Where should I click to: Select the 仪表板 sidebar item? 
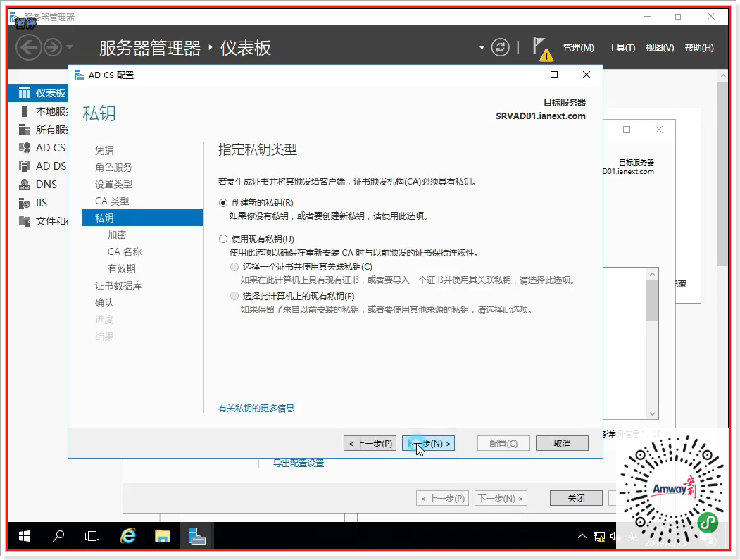point(38,93)
